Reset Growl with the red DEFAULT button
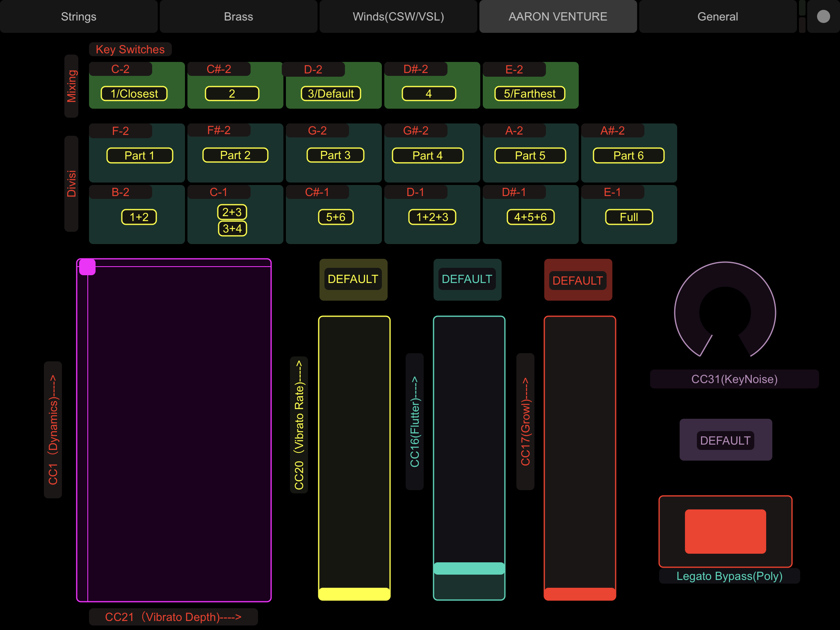This screenshot has height=630, width=840. [x=577, y=280]
